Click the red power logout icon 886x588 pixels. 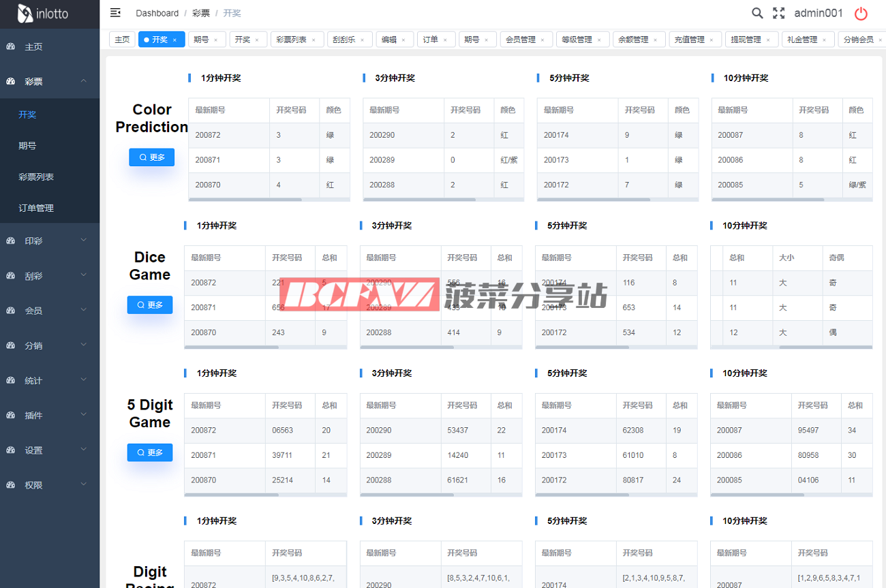(861, 14)
